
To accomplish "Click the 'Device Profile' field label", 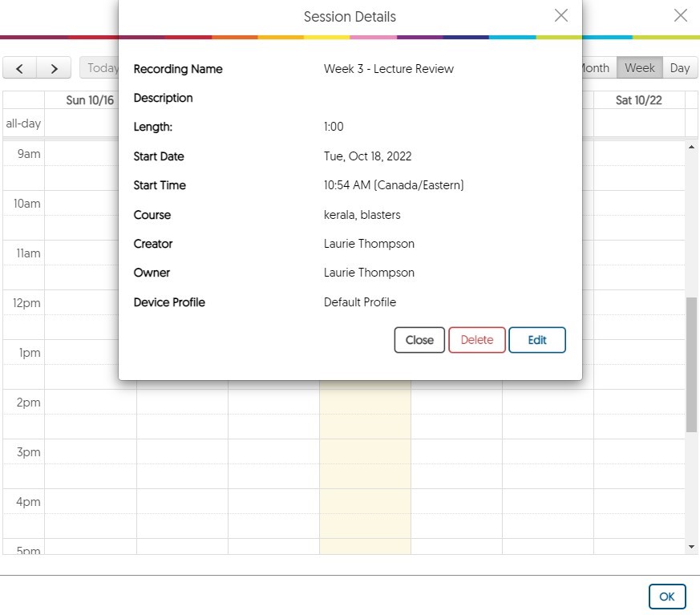I will click(169, 302).
